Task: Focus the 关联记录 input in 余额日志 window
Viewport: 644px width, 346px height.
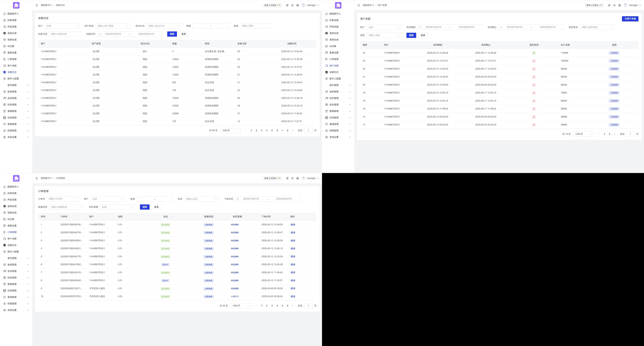Action: coord(65,34)
